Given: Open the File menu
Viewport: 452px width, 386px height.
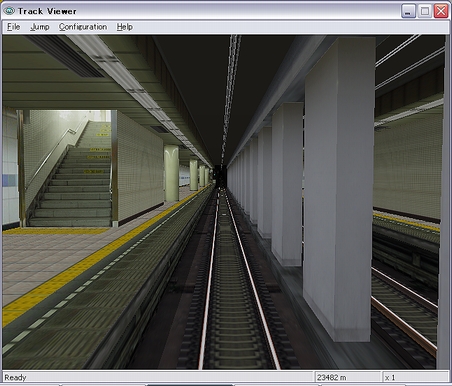Looking at the screenshot, I should tap(14, 27).
